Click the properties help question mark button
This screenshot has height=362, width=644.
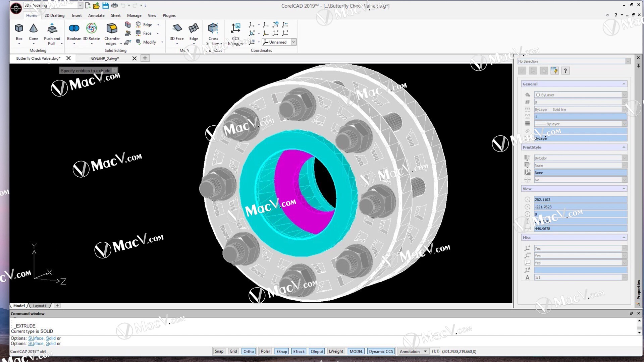pos(566,70)
